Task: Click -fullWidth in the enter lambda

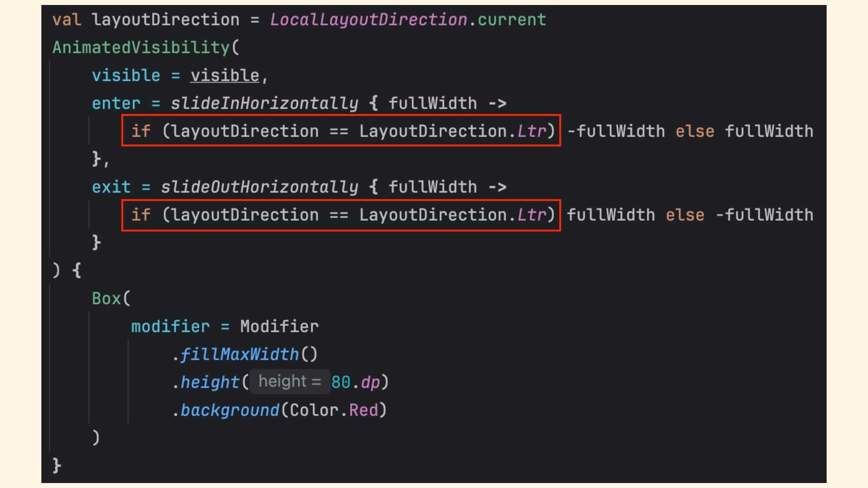Action: tap(616, 131)
